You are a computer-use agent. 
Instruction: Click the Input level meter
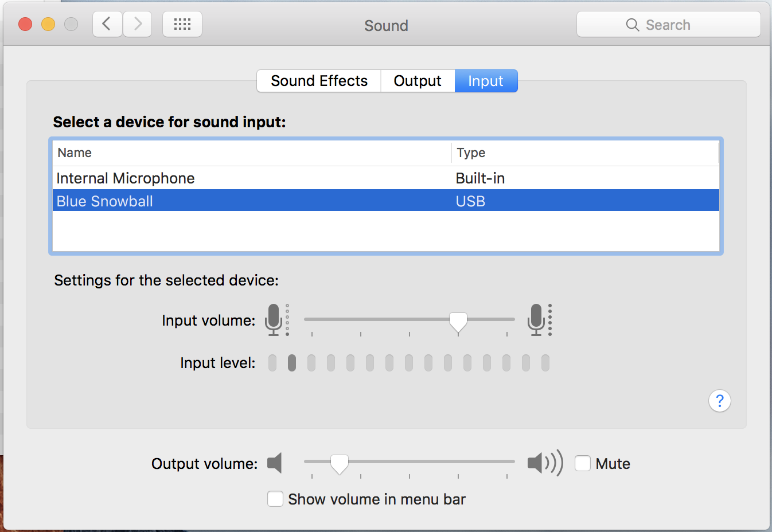click(409, 363)
